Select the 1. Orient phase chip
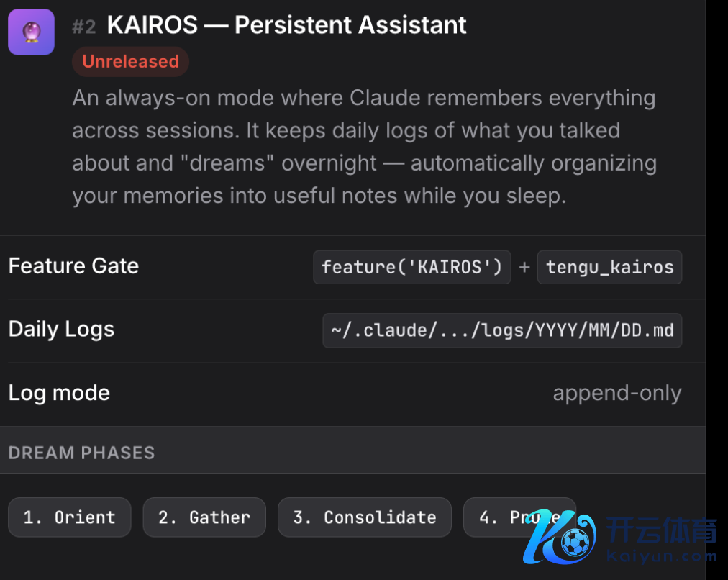 (70, 517)
